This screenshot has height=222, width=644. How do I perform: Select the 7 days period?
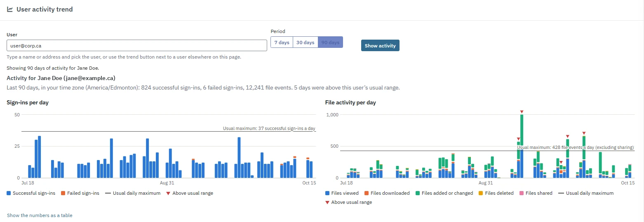pyautogui.click(x=282, y=42)
